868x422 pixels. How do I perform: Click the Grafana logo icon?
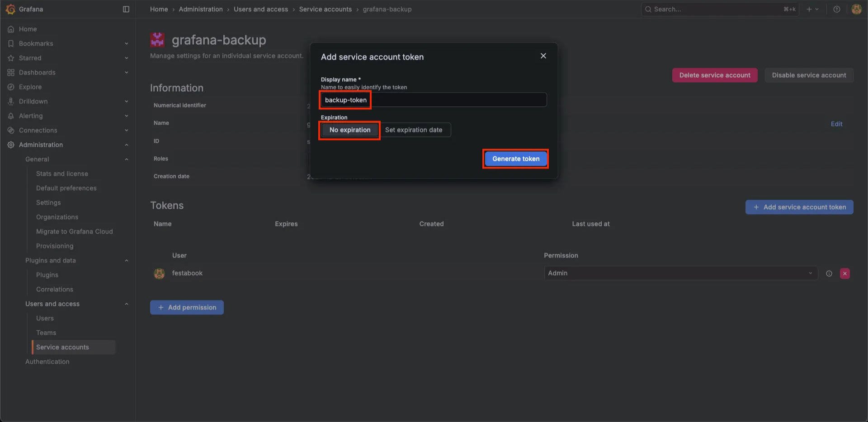pos(10,9)
